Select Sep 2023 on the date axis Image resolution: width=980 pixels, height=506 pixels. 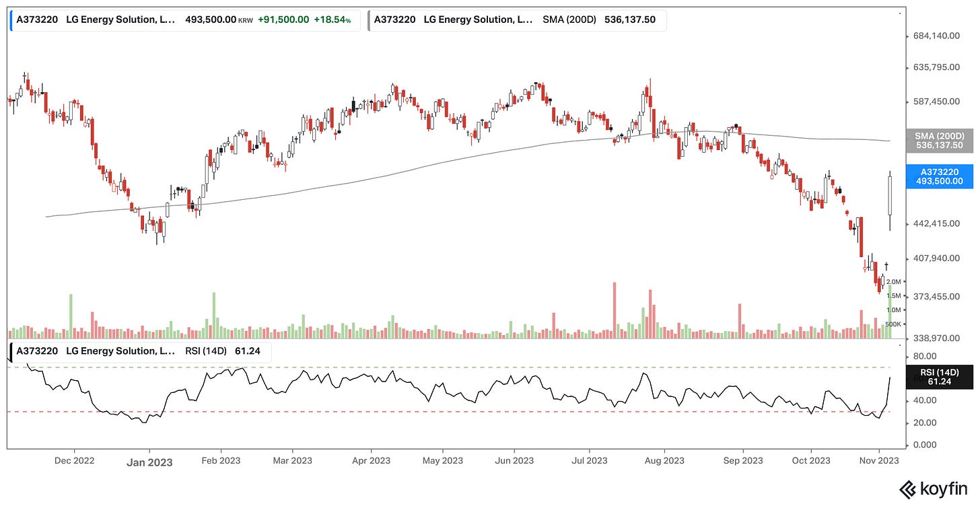pos(743,461)
